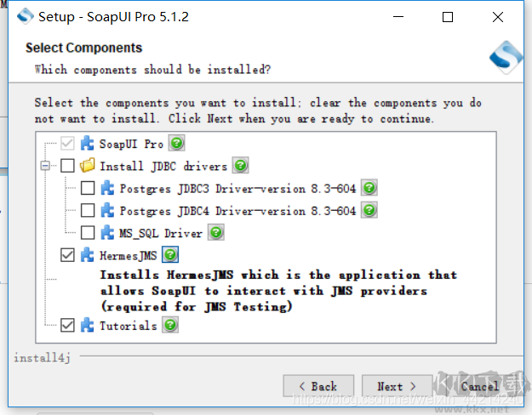Go back with the Back button
This screenshot has height=415, width=532.
(317, 386)
